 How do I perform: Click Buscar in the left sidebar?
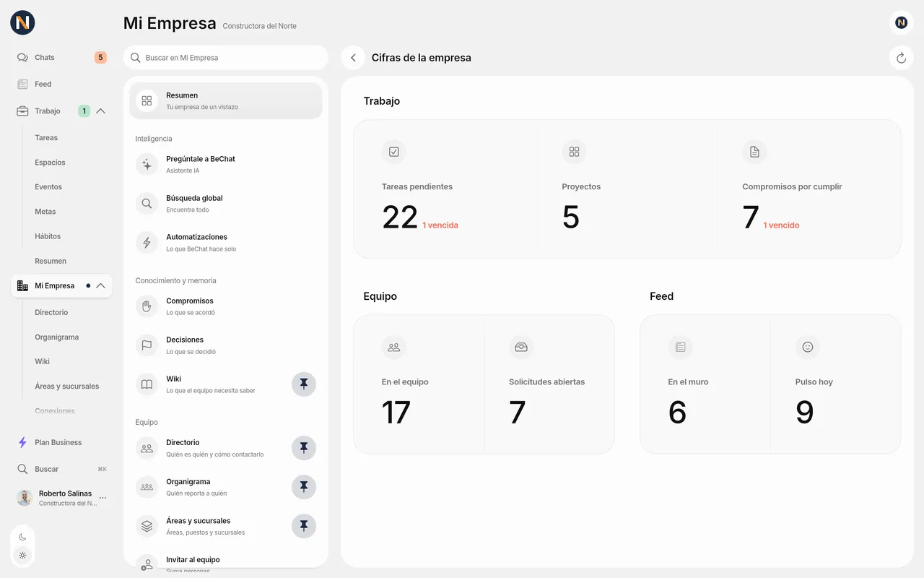[x=61, y=469]
